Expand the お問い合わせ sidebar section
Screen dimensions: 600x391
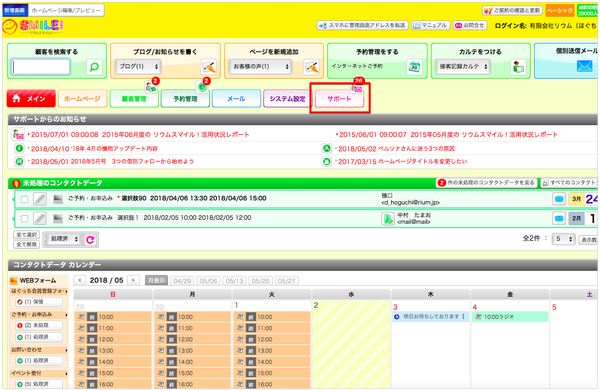[x=39, y=350]
